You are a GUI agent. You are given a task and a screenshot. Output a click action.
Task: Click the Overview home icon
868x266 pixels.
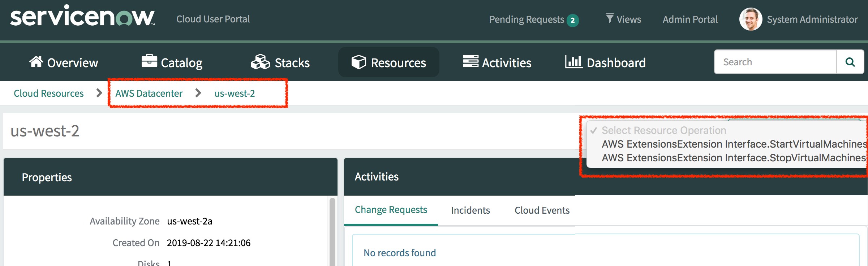(x=36, y=62)
